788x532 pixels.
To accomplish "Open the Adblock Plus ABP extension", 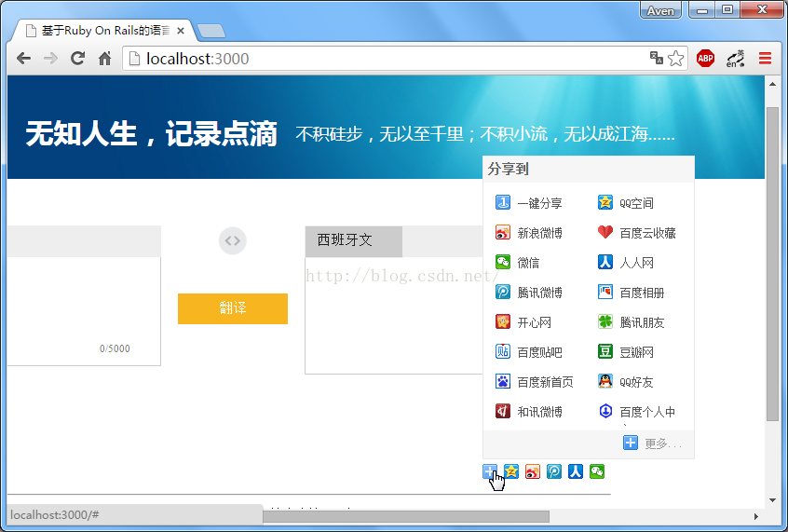I will 706,59.
